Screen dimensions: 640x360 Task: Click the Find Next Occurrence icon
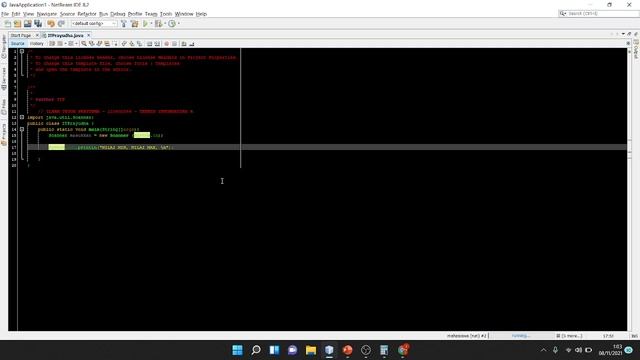pyautogui.click(x=99, y=44)
